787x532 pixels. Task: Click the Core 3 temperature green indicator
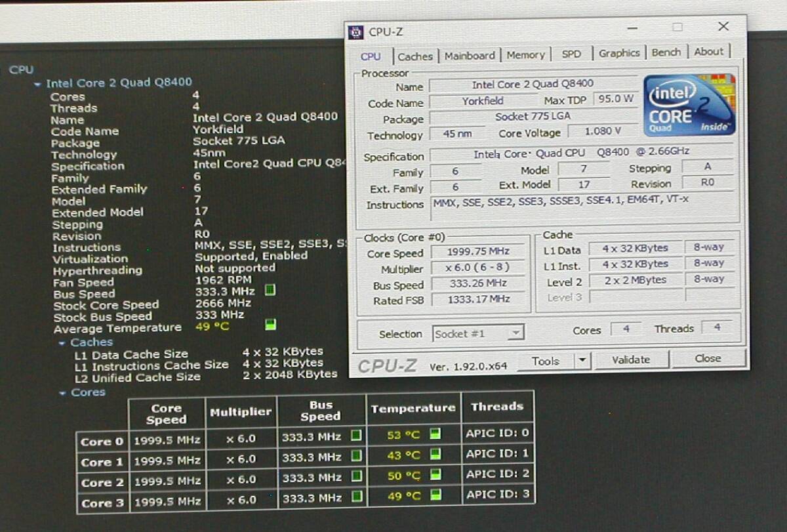pos(435,495)
